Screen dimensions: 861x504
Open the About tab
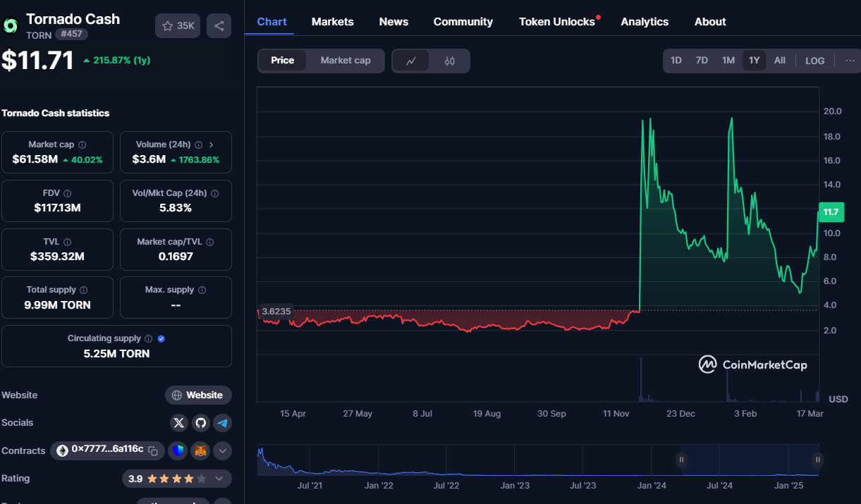click(x=710, y=22)
